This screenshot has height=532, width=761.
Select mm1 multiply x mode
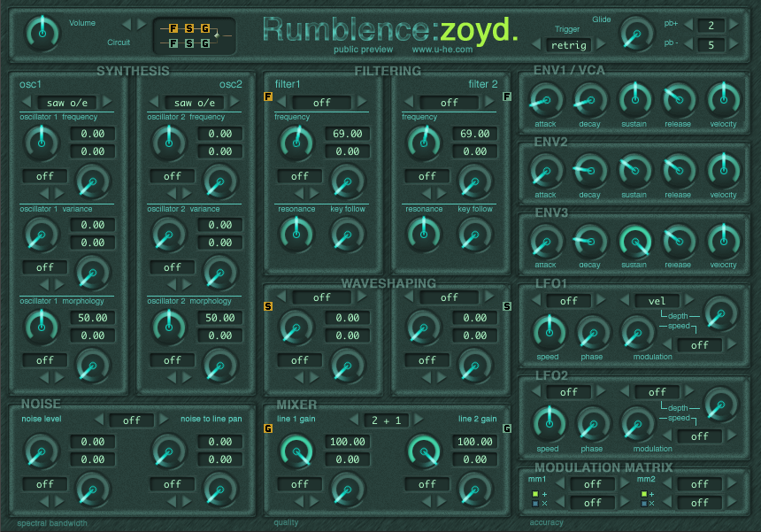point(536,504)
